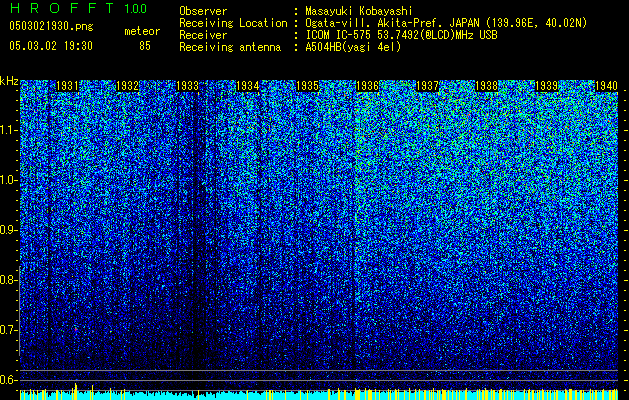
Task: Click the 0.7 frequency axis label
Action: tap(8, 330)
